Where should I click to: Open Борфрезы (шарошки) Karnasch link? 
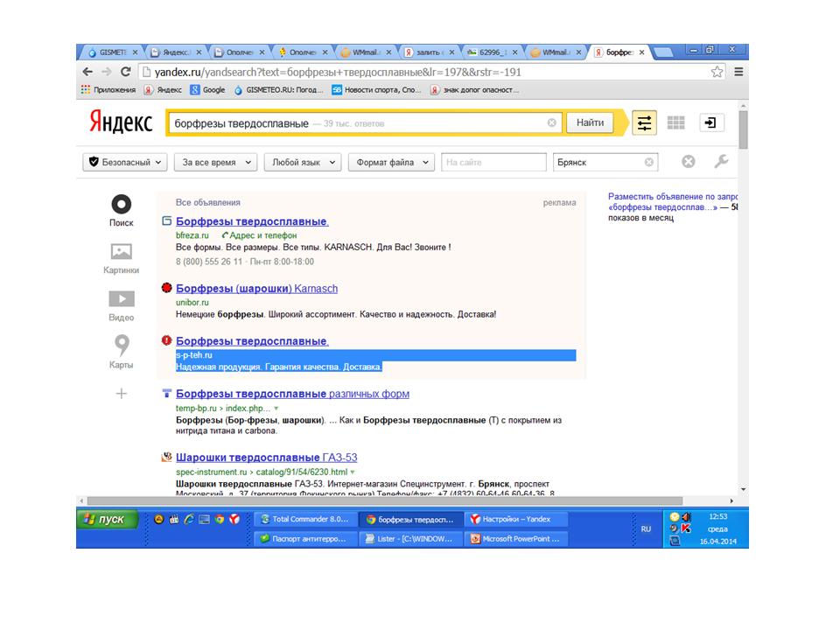256,288
